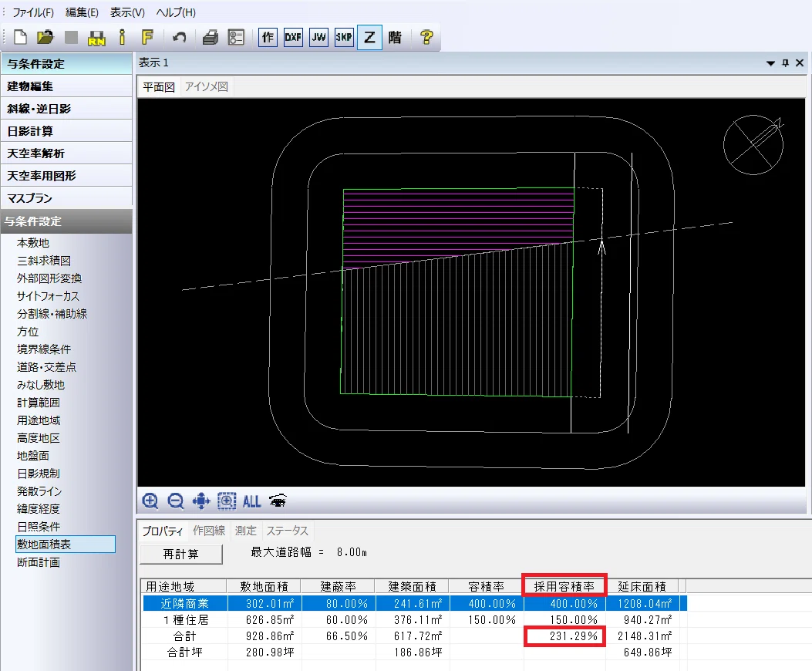This screenshot has width=812, height=671.
Task: Click the DXF export icon
Action: (293, 37)
